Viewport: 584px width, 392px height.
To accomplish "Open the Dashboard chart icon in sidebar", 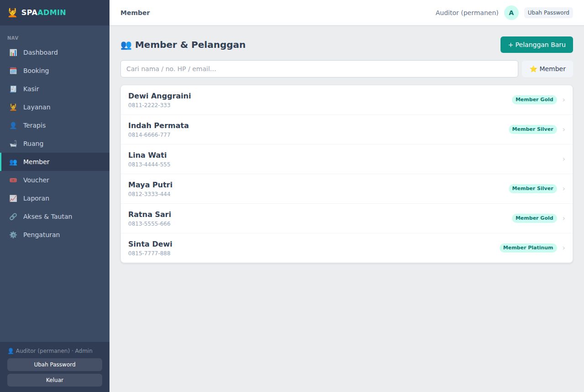I will (x=13, y=52).
